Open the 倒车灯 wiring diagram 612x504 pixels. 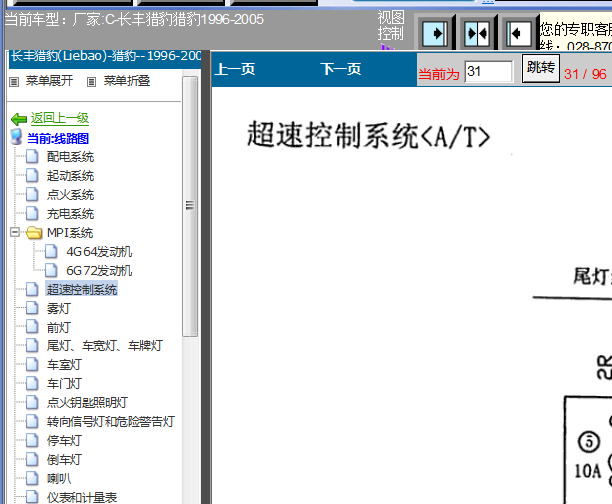click(x=64, y=459)
